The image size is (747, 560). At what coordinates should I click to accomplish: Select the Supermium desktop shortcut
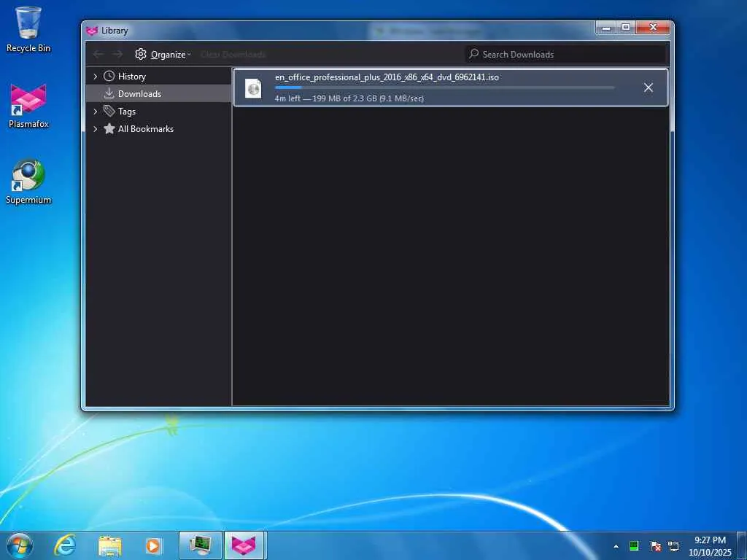tap(28, 182)
